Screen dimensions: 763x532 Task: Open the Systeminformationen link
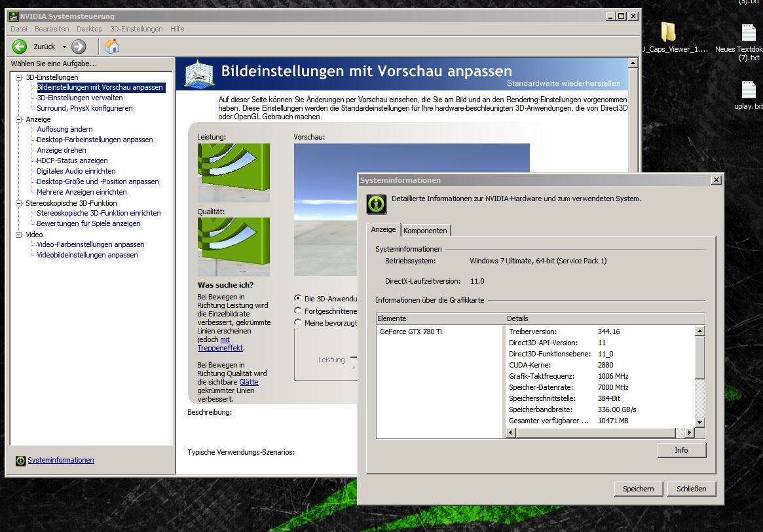click(61, 460)
